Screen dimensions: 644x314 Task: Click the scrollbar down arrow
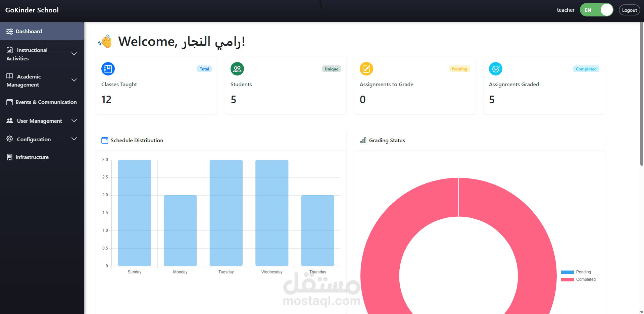click(642, 312)
